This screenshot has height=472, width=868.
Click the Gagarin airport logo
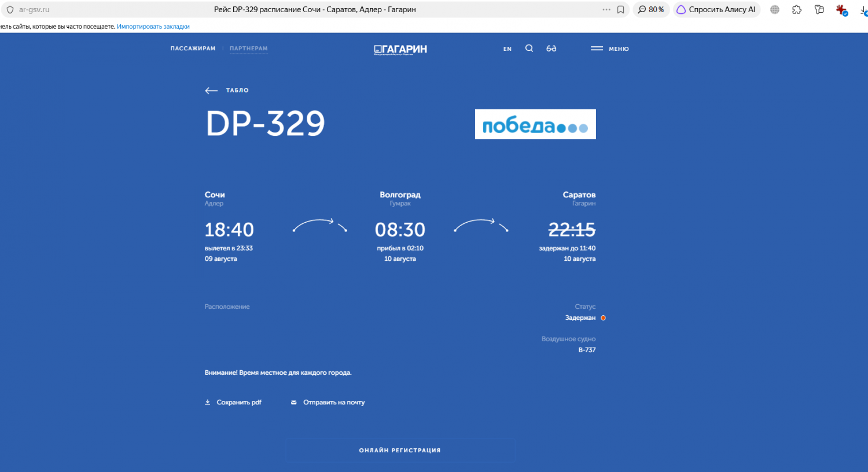point(400,49)
